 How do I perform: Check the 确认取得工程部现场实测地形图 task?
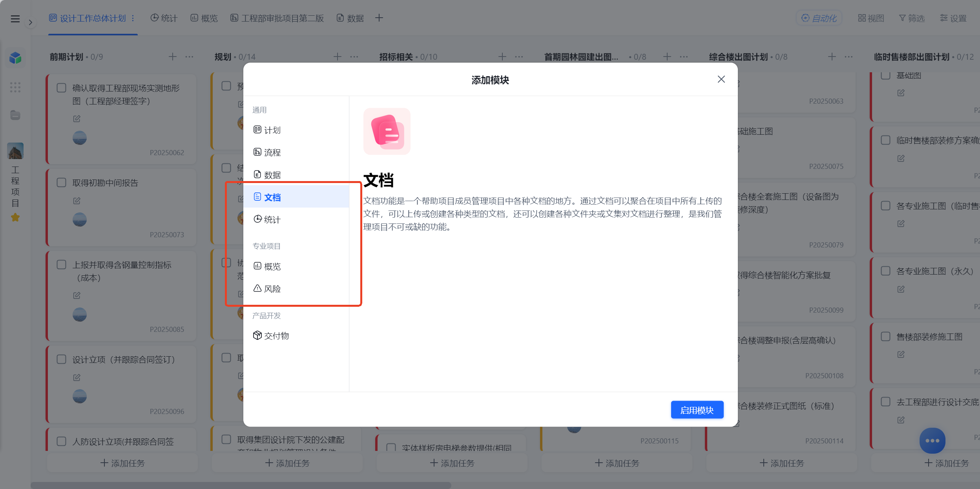tap(61, 88)
